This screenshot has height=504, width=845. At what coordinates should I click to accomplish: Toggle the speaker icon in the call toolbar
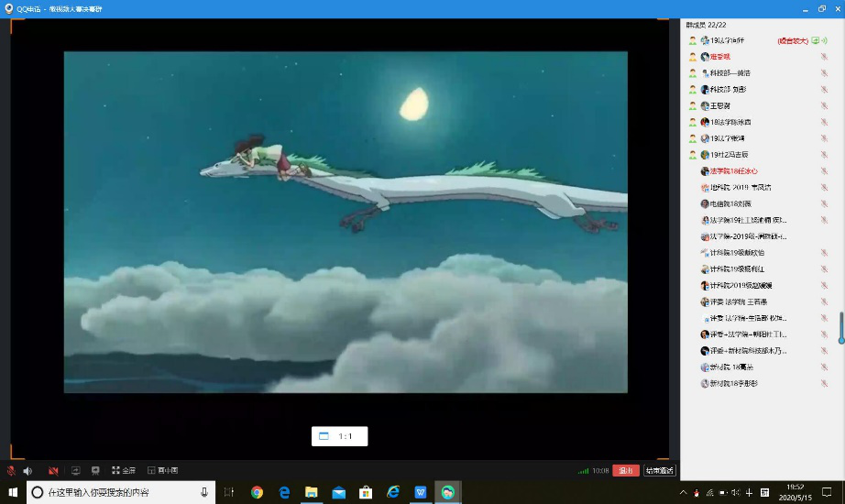(x=28, y=471)
